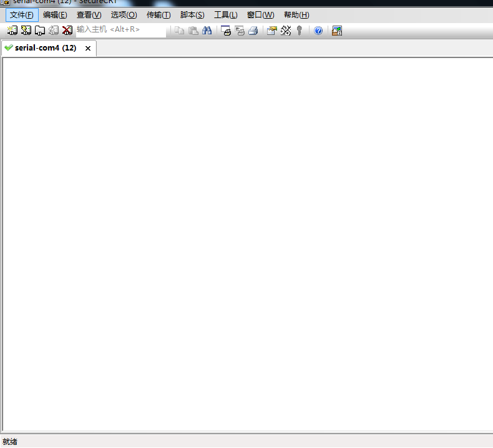Click SecureCRT app icon in title bar

[6, 2]
